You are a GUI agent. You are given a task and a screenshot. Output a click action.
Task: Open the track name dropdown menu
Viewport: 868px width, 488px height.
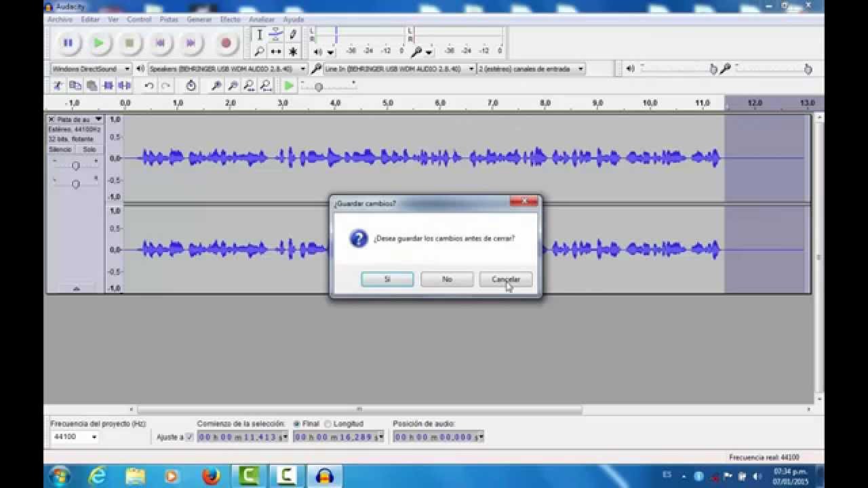point(98,119)
